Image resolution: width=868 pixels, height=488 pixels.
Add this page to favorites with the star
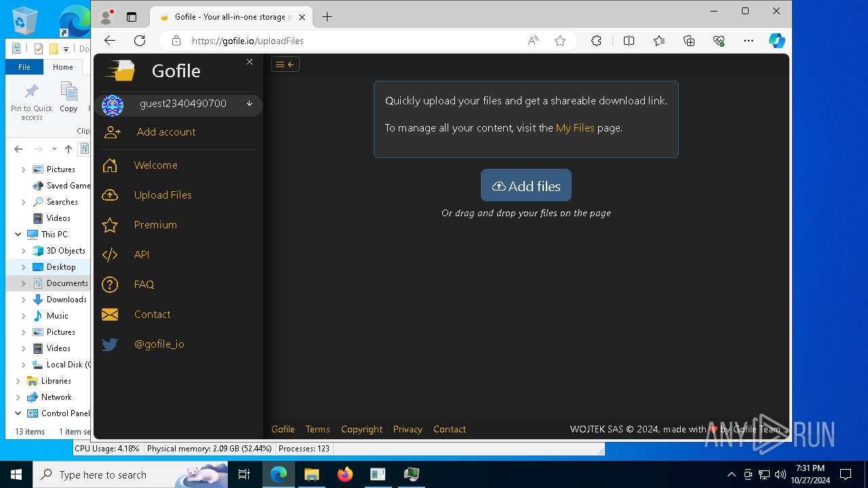click(x=560, y=41)
